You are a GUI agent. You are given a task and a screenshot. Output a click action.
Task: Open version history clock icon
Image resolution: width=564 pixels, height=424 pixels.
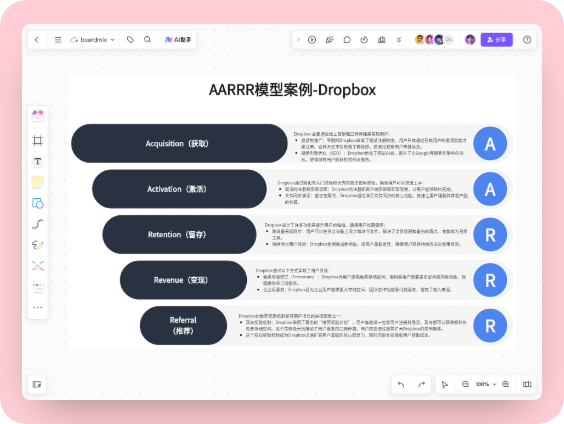coord(364,40)
